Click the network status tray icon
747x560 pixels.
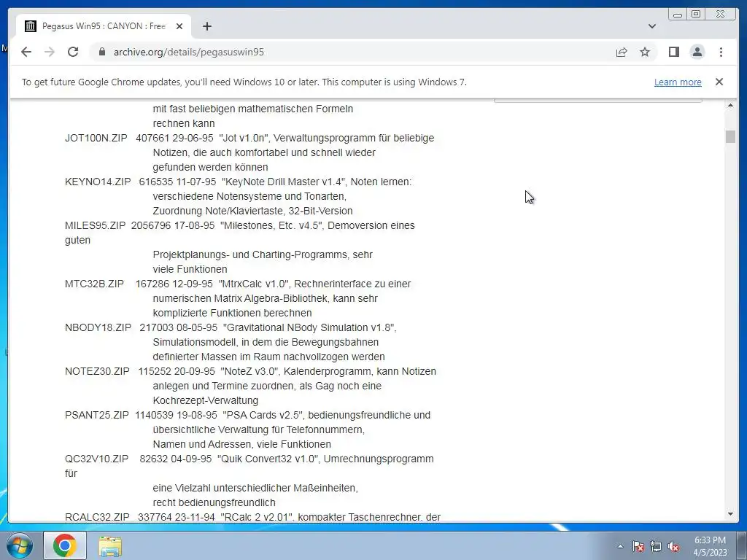[x=656, y=546]
